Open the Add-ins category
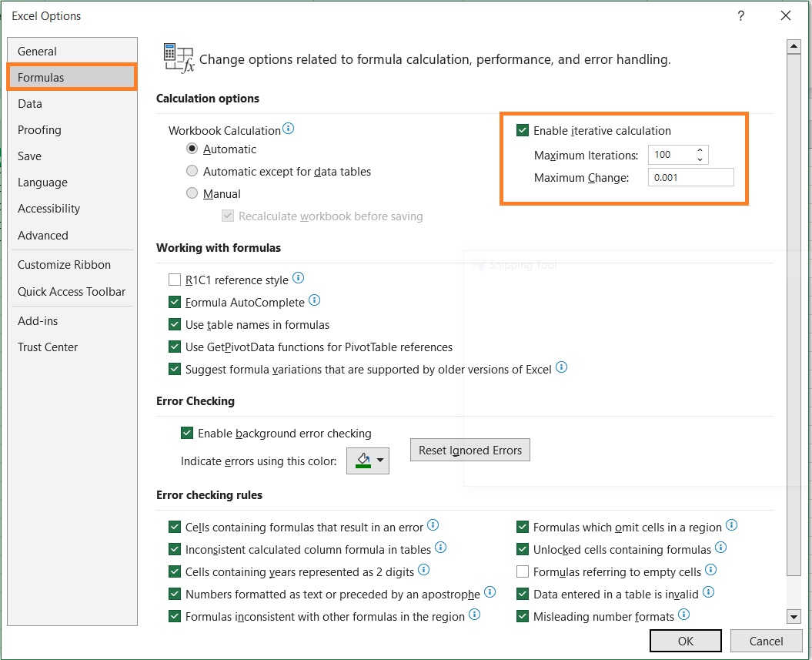812x660 pixels. (72, 321)
